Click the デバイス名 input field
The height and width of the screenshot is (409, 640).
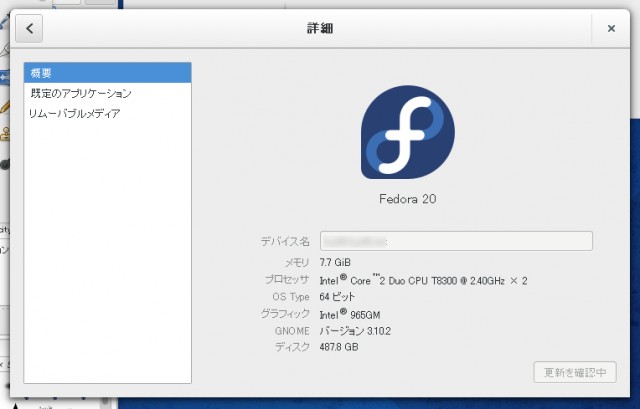pos(456,241)
